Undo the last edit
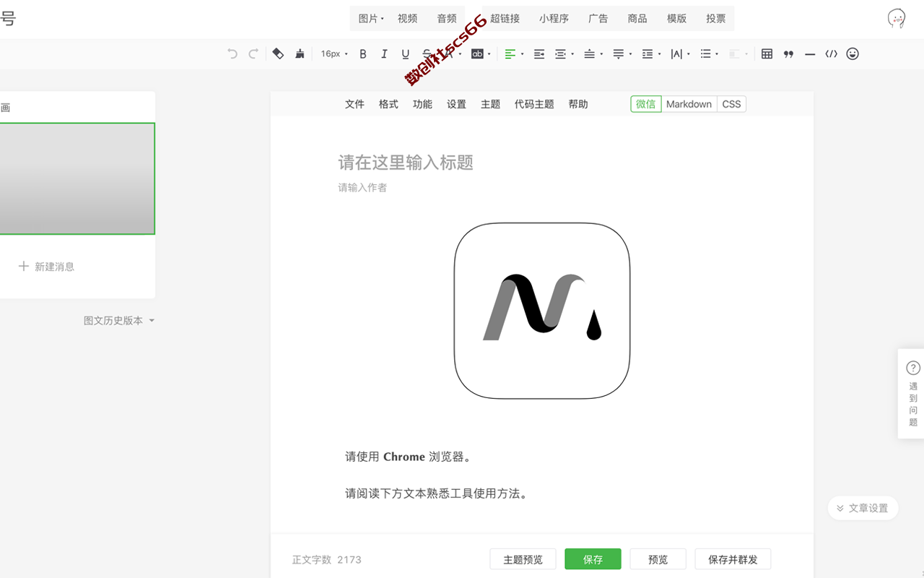The height and width of the screenshot is (578, 924). point(232,53)
